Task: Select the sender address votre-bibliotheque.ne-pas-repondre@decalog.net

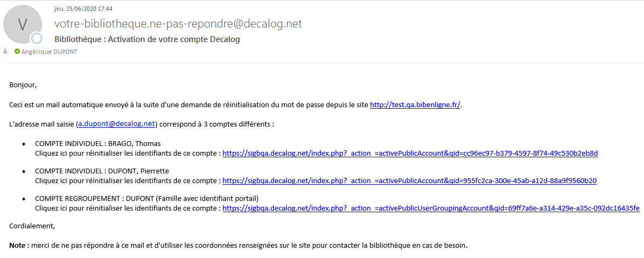Action: pos(178,24)
